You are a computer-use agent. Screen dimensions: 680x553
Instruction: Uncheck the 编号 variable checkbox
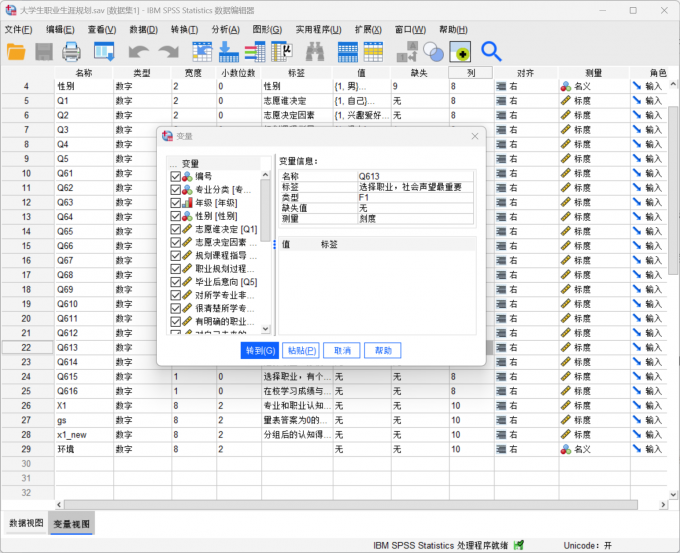(x=176, y=177)
